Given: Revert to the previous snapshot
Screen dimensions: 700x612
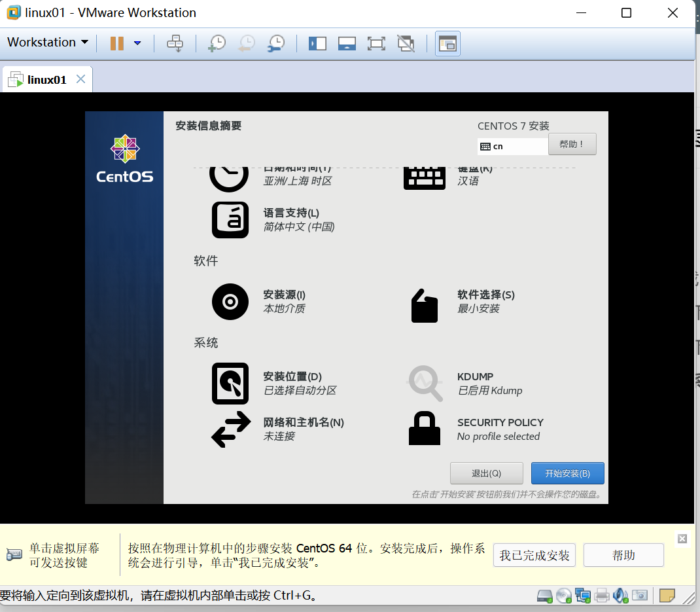Looking at the screenshot, I should (247, 43).
